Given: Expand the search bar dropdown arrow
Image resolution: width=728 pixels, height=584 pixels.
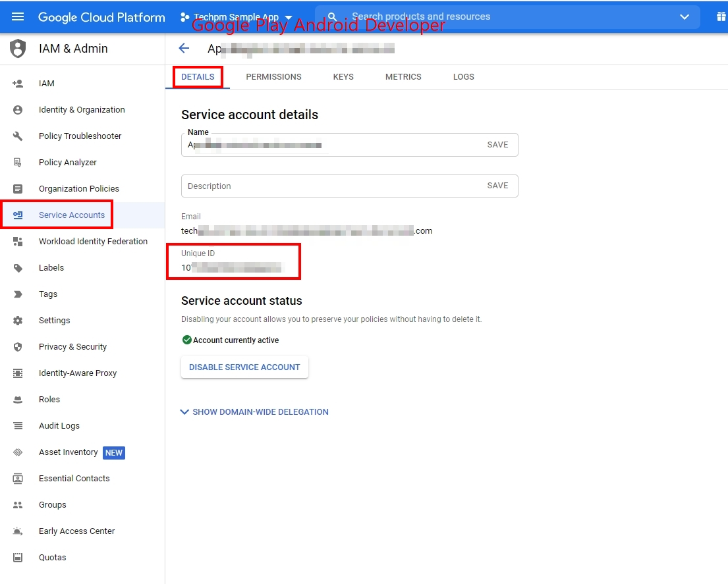Looking at the screenshot, I should tap(685, 17).
